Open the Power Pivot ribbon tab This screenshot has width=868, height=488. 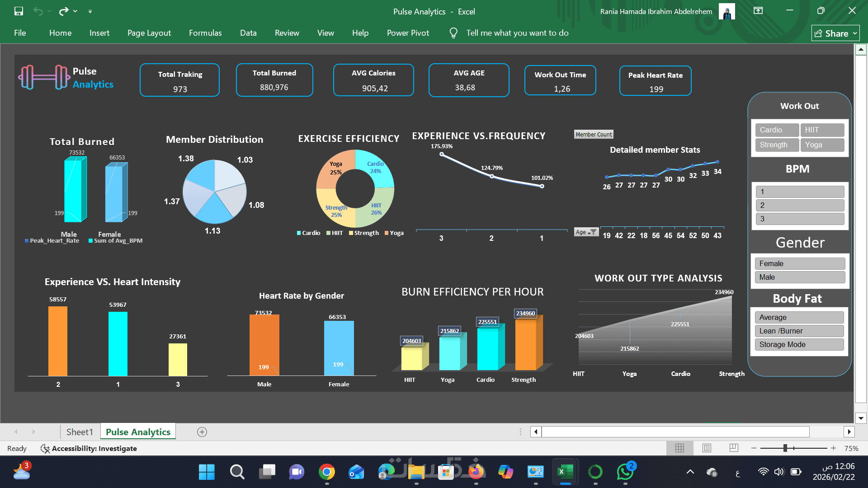(x=408, y=33)
